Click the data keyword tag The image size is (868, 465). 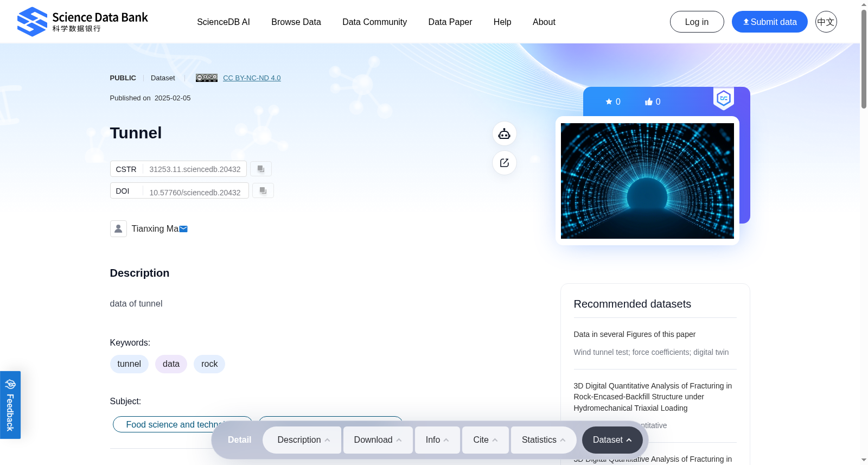click(x=171, y=364)
